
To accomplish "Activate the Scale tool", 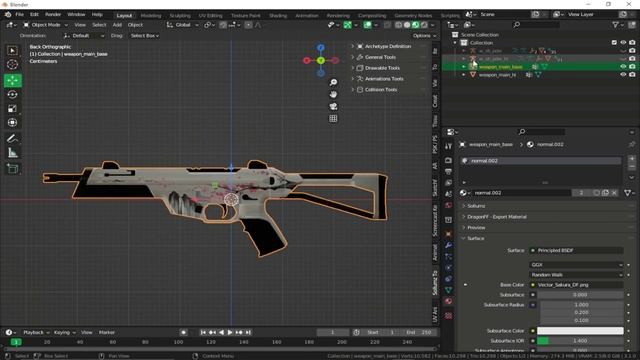I will (x=12, y=108).
